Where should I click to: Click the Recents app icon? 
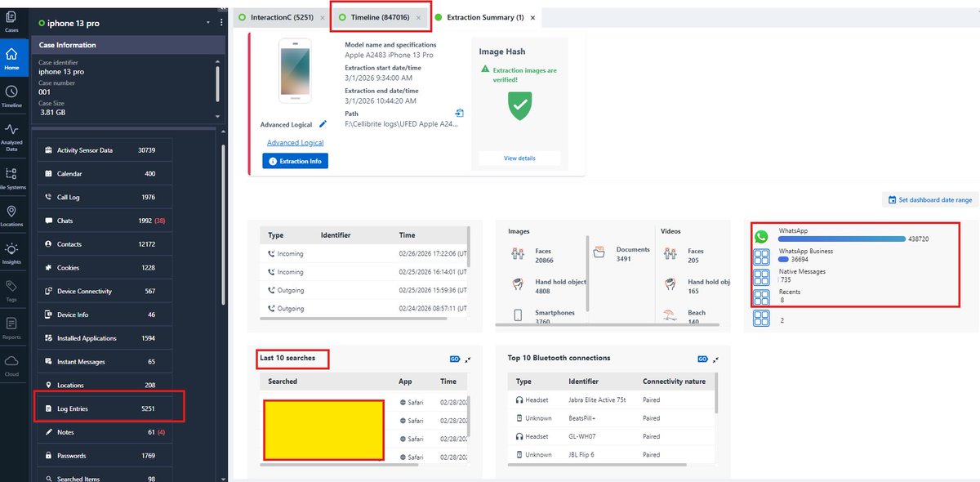pos(761,297)
